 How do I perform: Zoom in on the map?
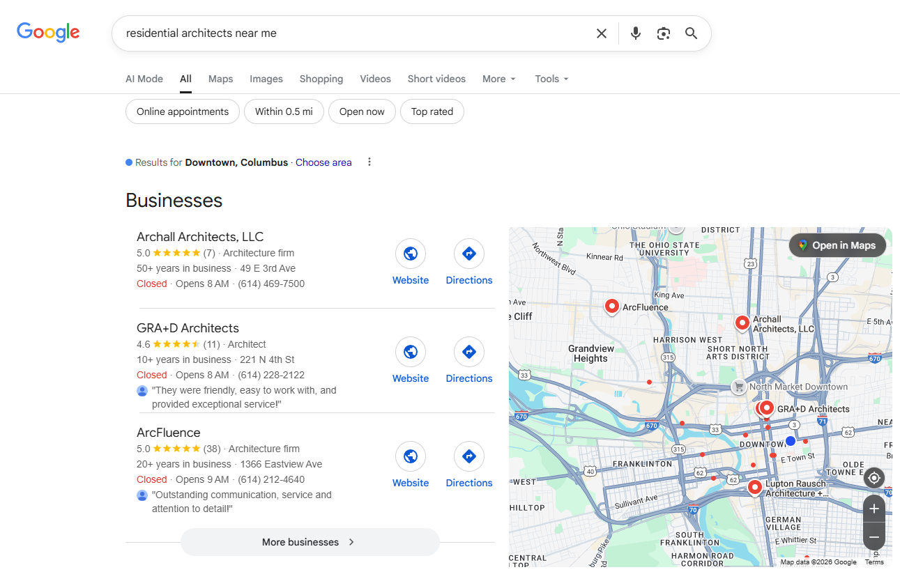tap(874, 509)
